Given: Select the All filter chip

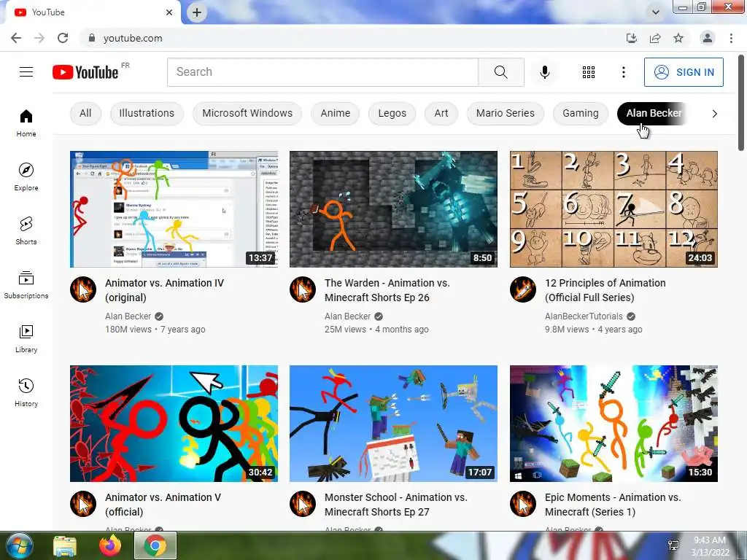Looking at the screenshot, I should (x=85, y=113).
